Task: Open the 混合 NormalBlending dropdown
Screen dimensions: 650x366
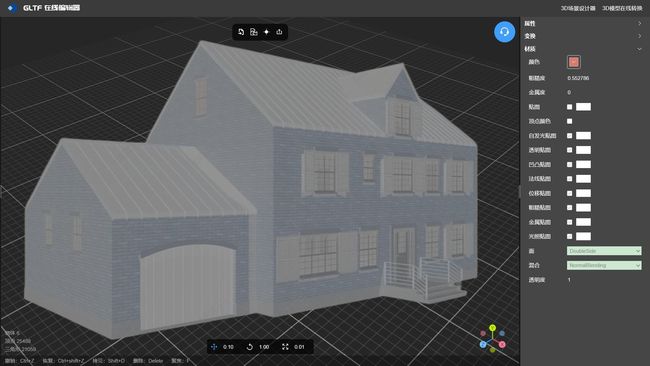Action: coord(604,265)
